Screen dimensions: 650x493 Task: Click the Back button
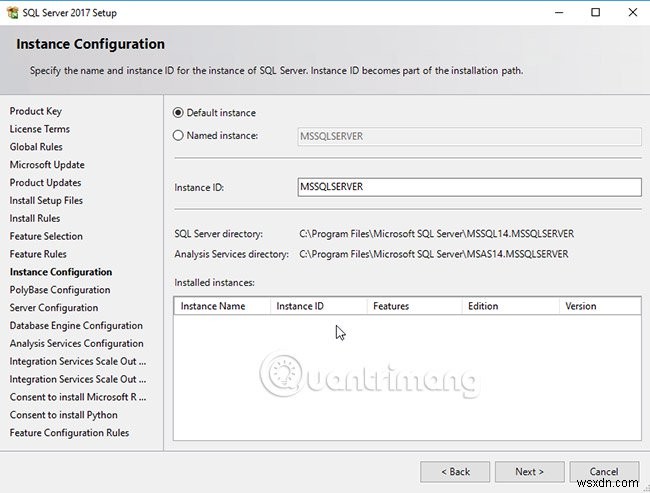(455, 472)
